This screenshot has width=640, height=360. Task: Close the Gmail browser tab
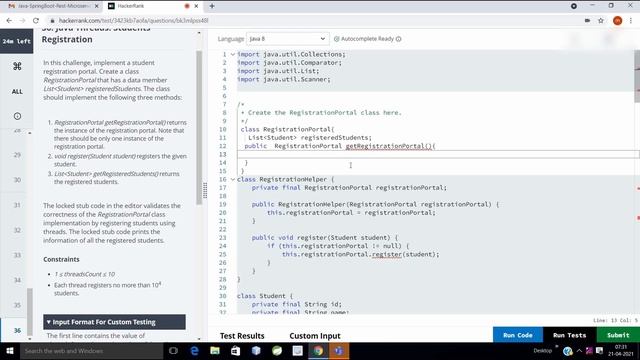pyautogui.click(x=97, y=6)
